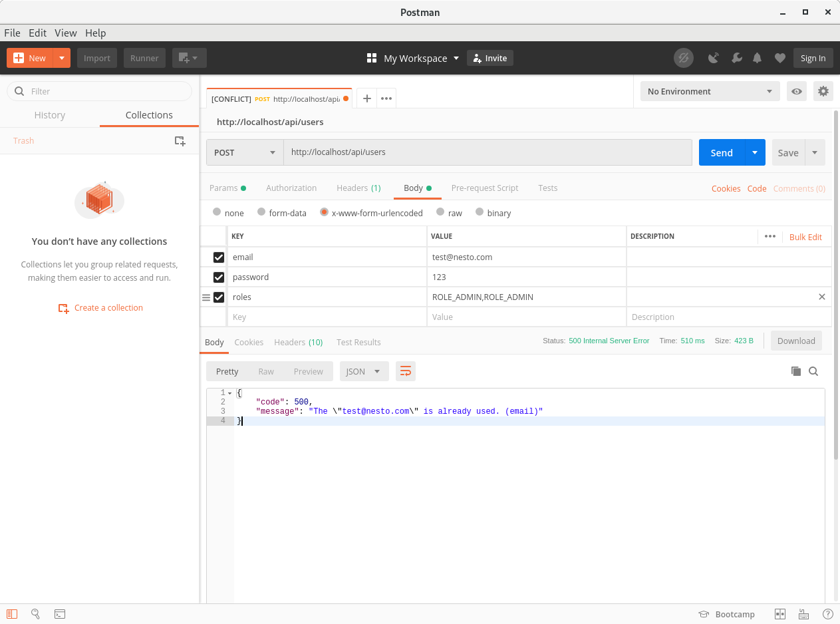Open the File menu
This screenshot has height=624, width=840.
click(x=12, y=33)
